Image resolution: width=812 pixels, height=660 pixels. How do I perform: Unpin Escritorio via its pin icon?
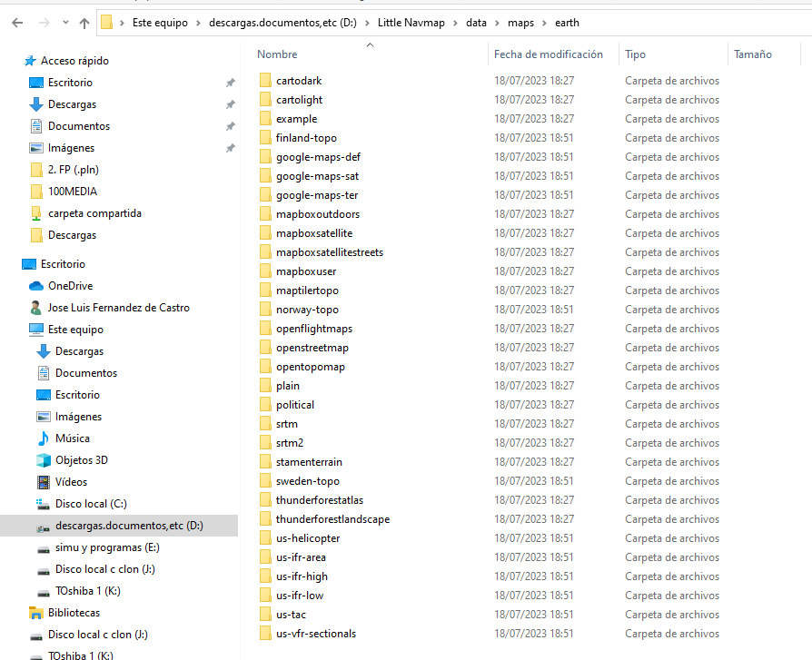(231, 83)
